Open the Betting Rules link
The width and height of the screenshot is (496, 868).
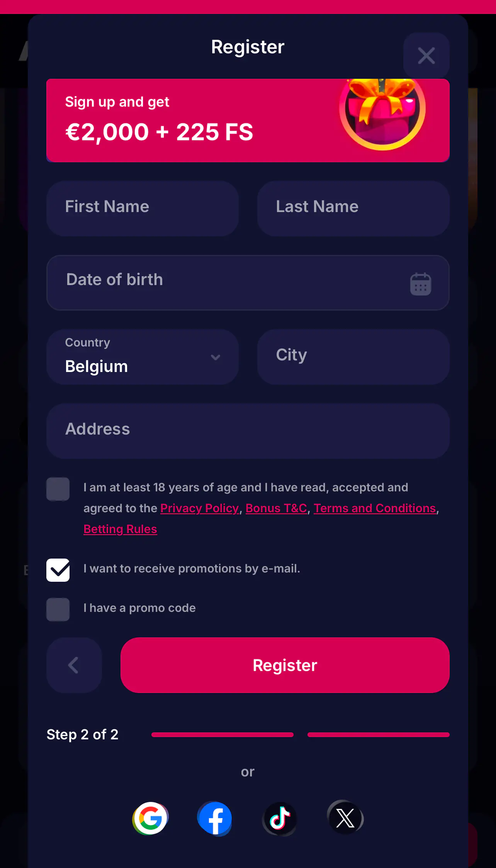coord(121,529)
